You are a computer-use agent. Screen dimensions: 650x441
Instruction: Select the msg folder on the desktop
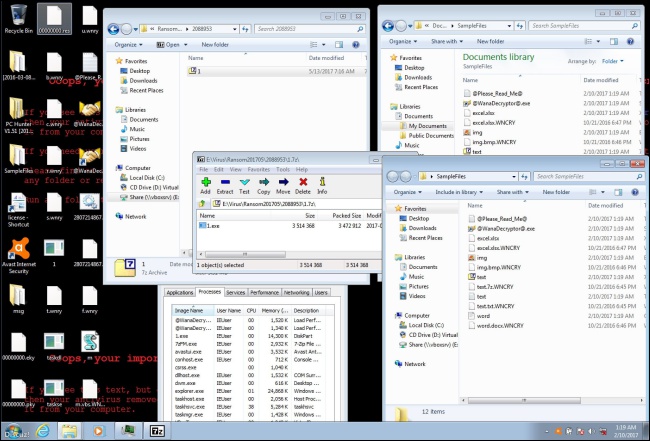click(18, 298)
